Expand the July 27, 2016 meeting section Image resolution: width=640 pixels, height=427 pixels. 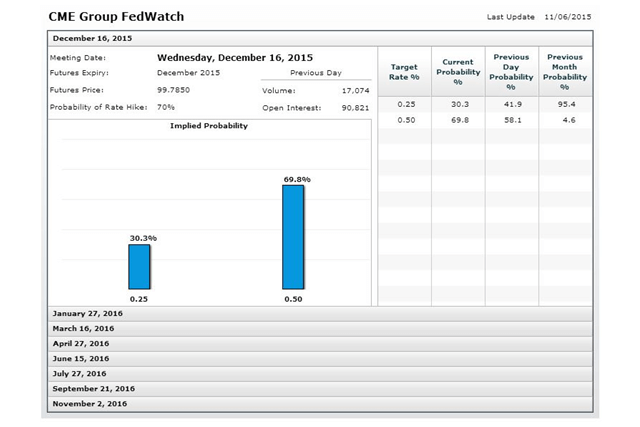(320, 374)
